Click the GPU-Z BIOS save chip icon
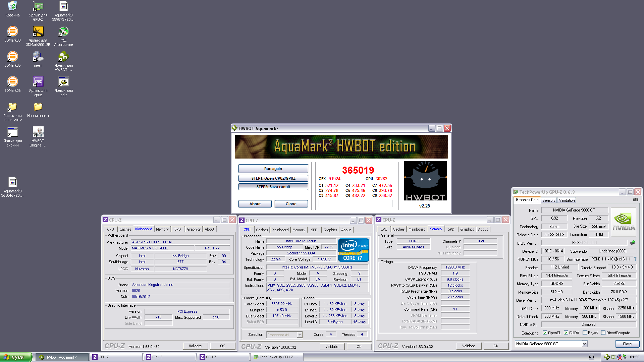The image size is (644, 362). click(633, 242)
